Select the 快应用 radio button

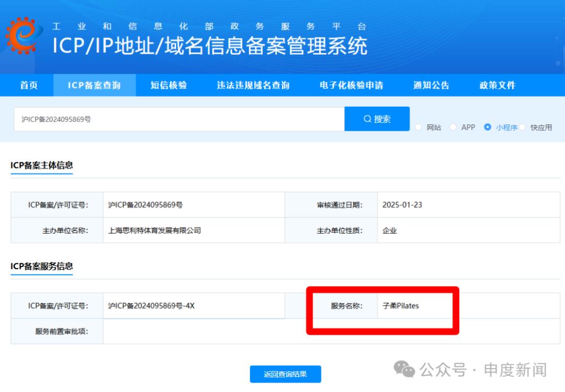tap(522, 127)
